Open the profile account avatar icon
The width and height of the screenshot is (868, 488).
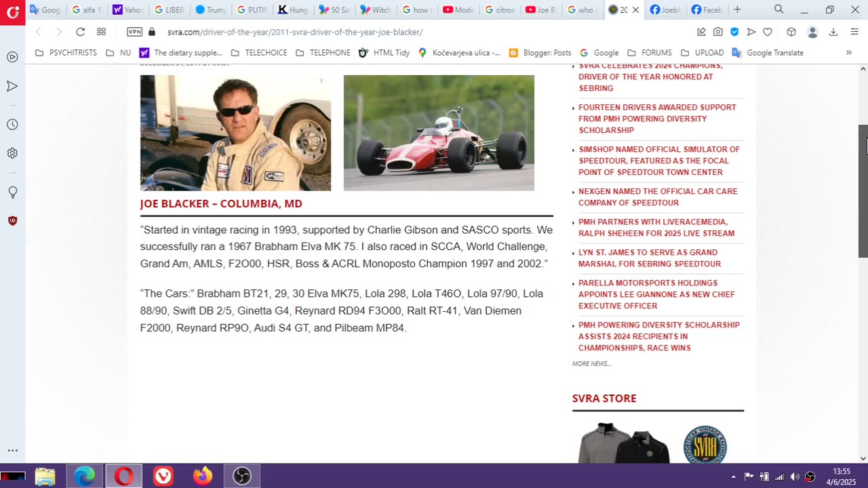pos(812,32)
